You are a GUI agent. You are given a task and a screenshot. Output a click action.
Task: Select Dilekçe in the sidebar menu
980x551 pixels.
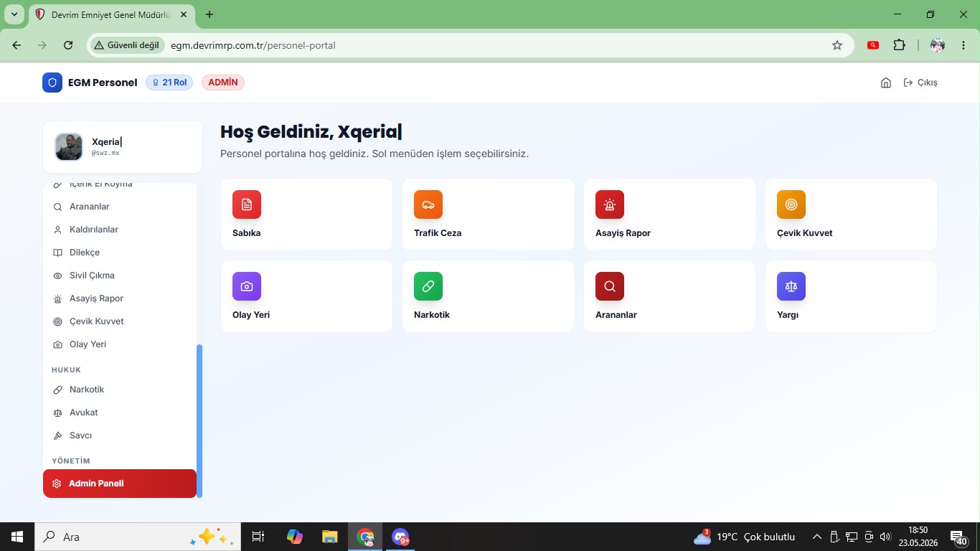coord(120,253)
